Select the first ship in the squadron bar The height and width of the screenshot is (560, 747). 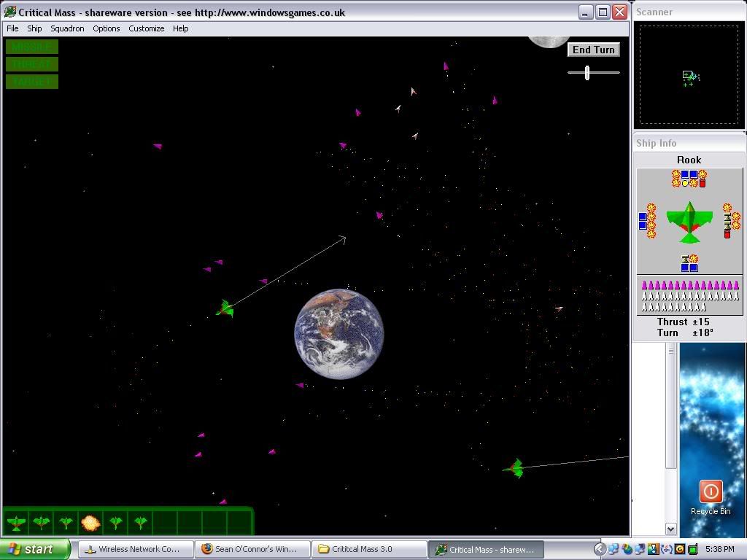click(16, 523)
